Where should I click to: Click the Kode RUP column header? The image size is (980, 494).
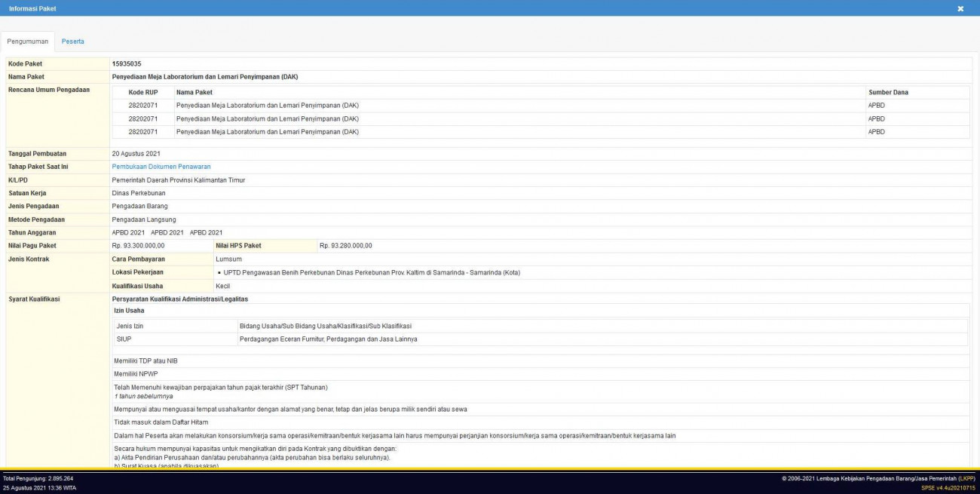[142, 92]
